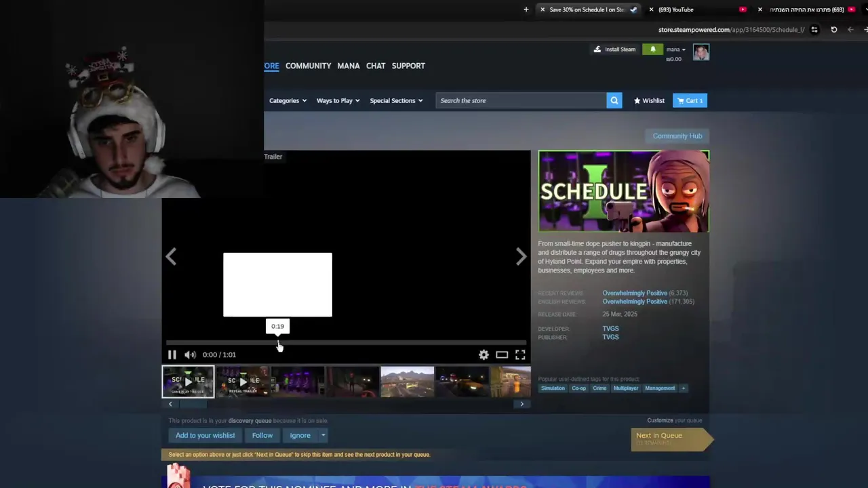Select the Management tag

click(660, 388)
